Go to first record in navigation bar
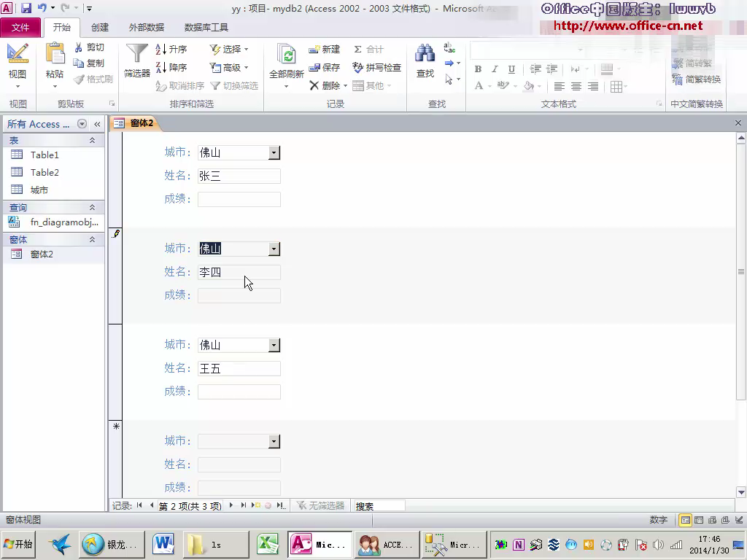747x560 pixels. [139, 505]
